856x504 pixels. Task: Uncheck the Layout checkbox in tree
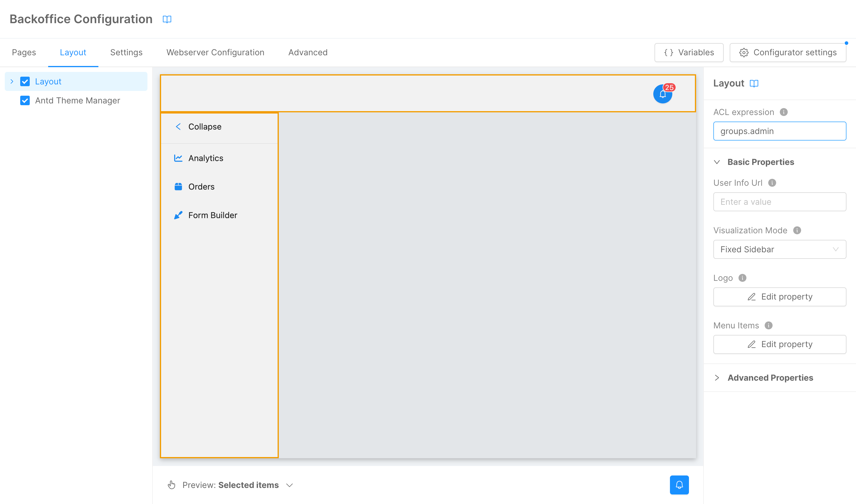[25, 81]
